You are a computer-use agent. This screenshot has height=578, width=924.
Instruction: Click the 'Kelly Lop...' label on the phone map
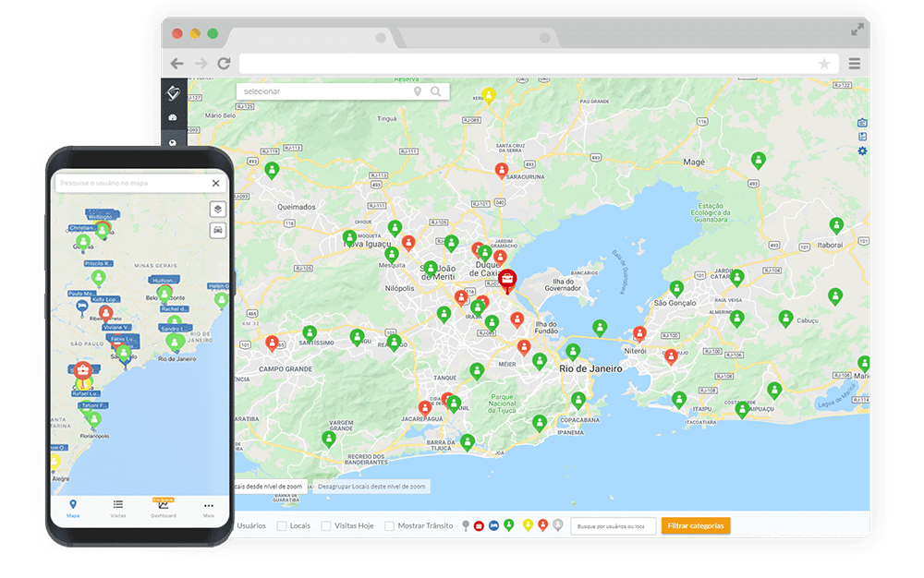point(105,299)
